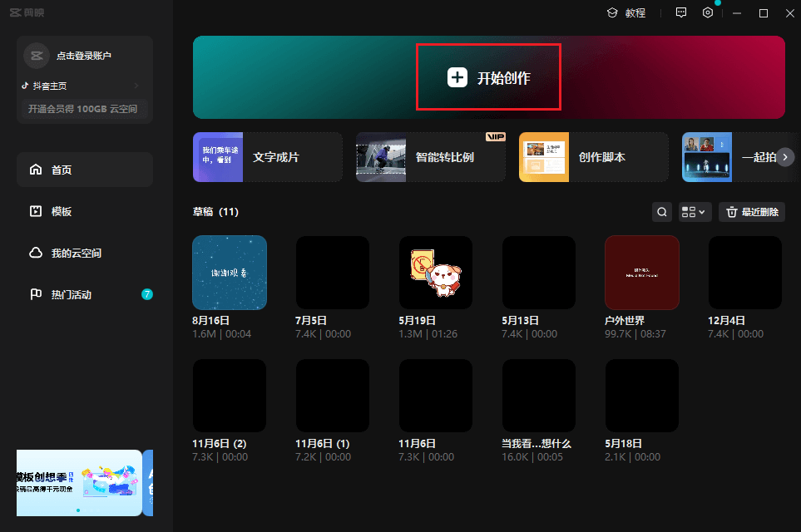
Task: Open 最近删除 recycle bin for drafts
Action: tap(751, 212)
